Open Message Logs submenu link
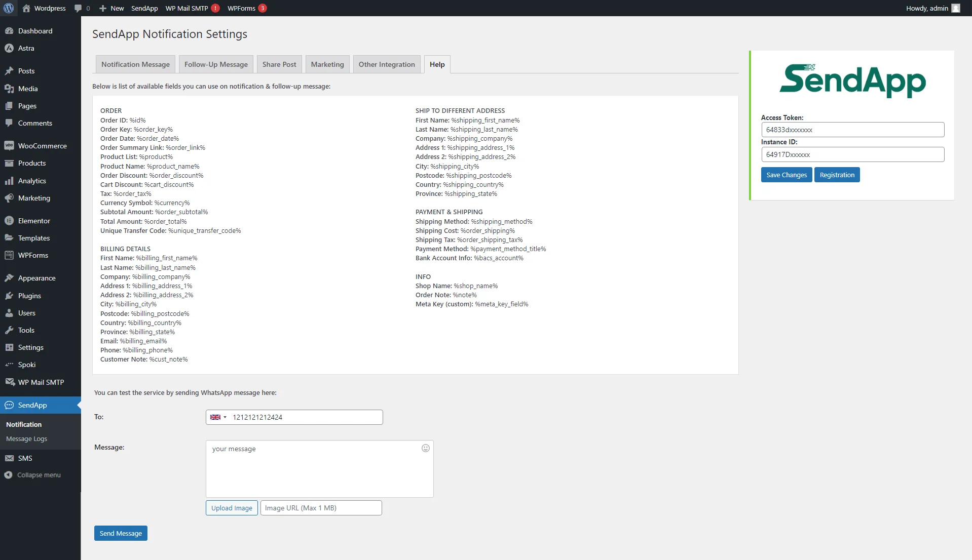This screenshot has width=972, height=560. pos(26,439)
